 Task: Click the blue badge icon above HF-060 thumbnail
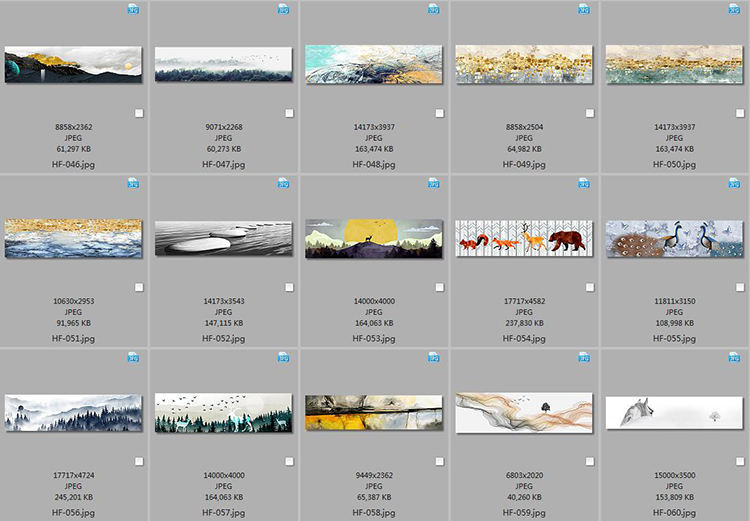pos(733,357)
